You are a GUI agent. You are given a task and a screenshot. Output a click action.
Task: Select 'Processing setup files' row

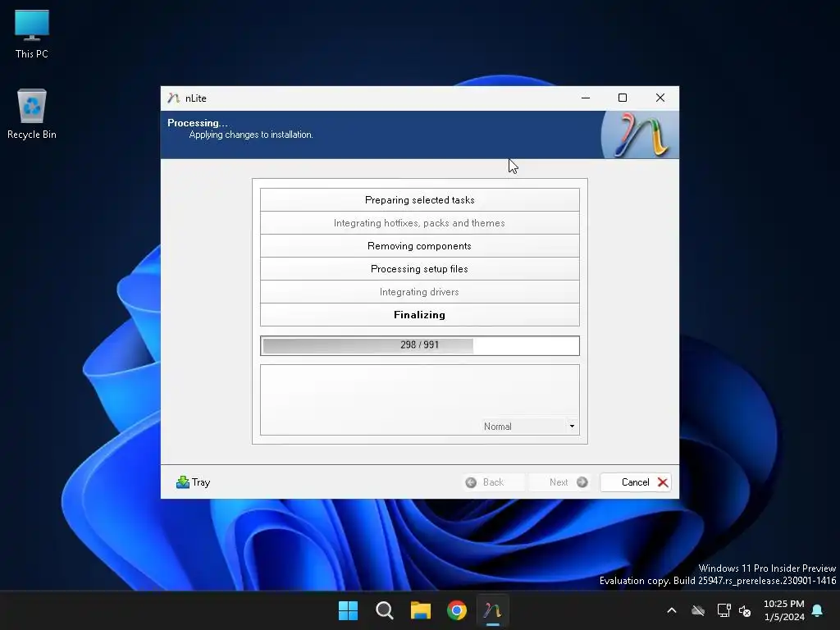(419, 269)
